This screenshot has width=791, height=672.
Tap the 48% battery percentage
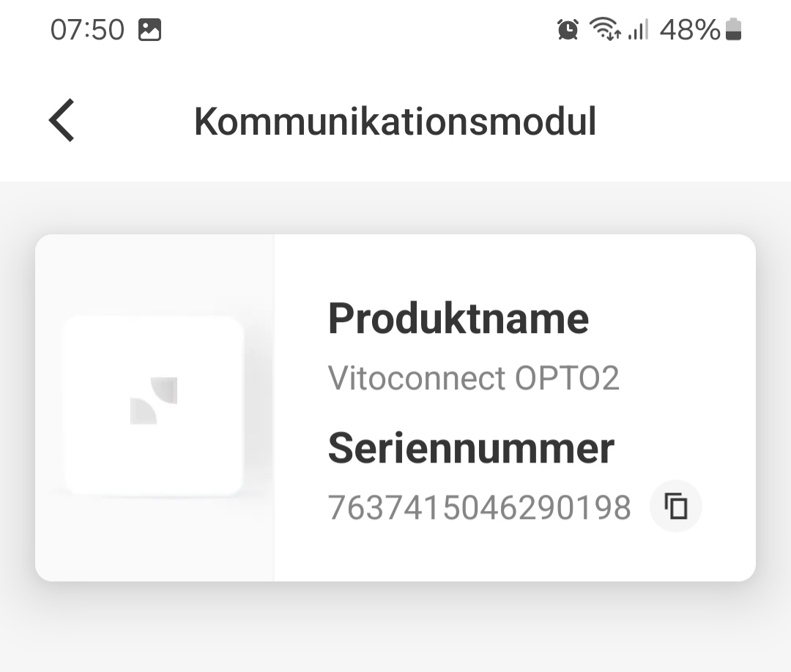(690, 29)
